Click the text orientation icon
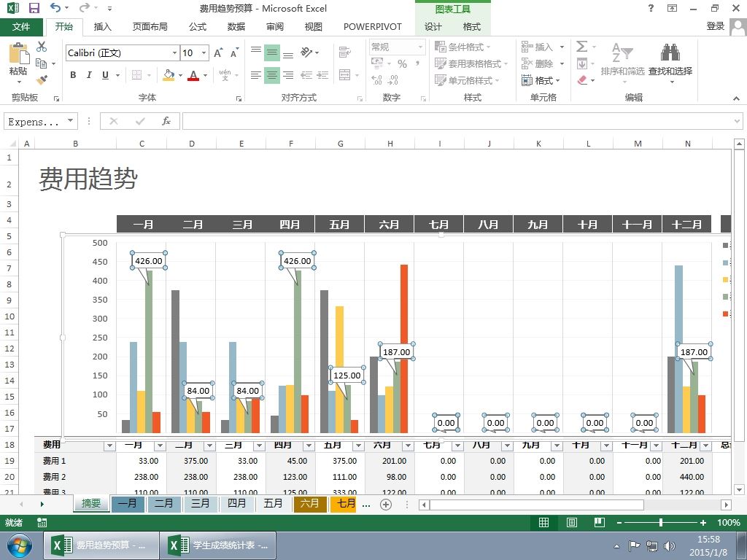This screenshot has width=747, height=560. coord(307,52)
